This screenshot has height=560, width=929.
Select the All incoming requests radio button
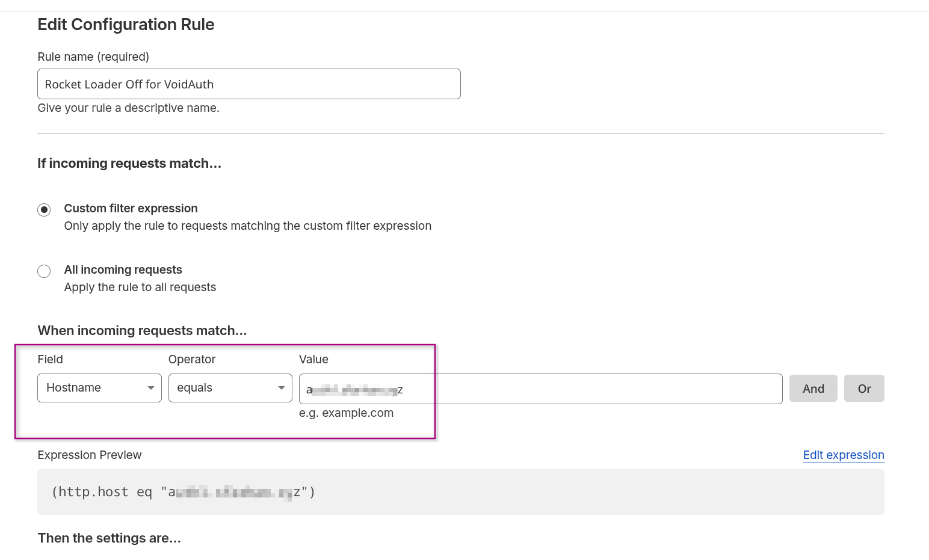44,271
